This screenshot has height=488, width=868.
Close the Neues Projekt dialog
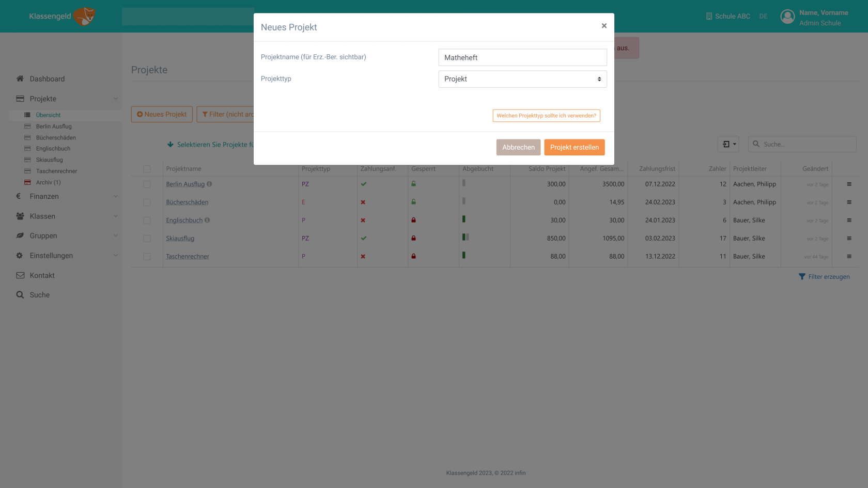(604, 26)
